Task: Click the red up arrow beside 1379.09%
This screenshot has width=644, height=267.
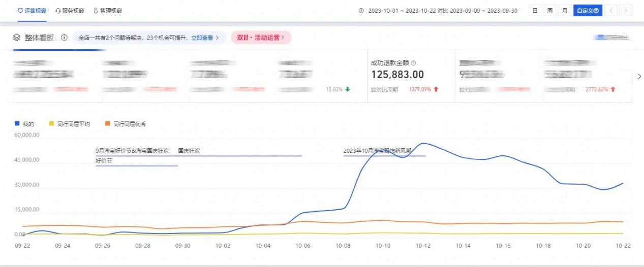Action: pos(436,89)
